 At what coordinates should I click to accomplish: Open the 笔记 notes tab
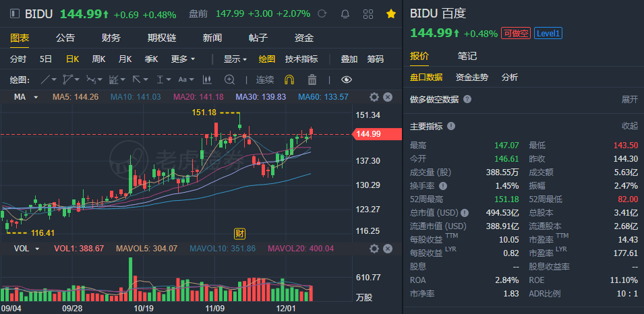coord(467,56)
